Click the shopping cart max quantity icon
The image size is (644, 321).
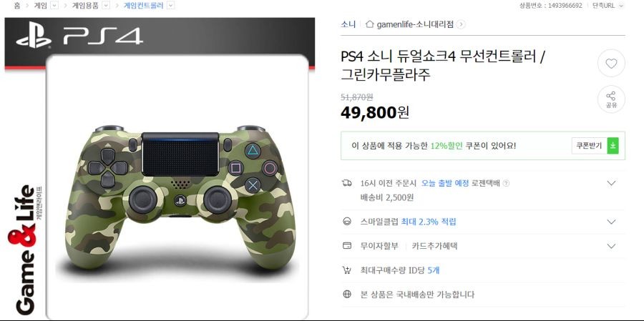click(x=346, y=270)
